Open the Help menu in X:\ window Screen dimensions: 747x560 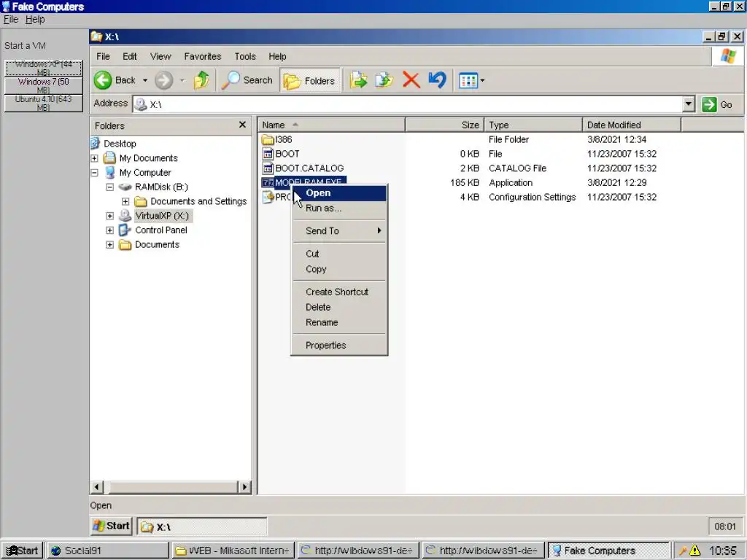click(x=277, y=56)
